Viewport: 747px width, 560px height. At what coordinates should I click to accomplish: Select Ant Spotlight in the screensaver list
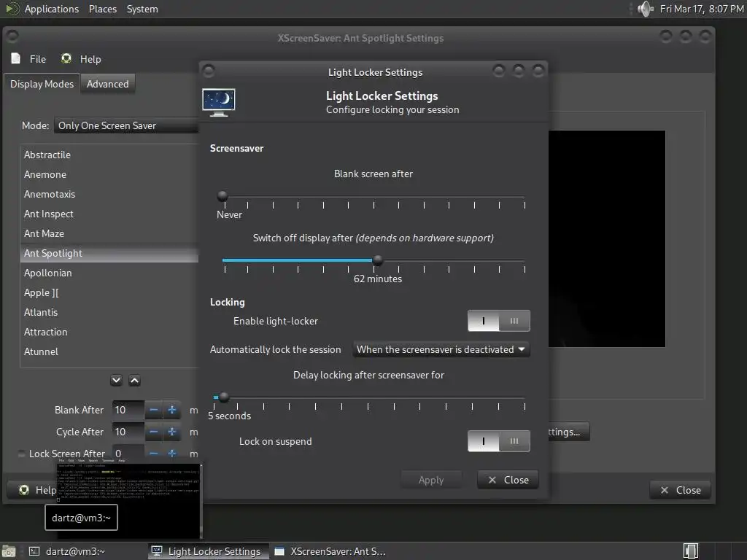click(109, 253)
